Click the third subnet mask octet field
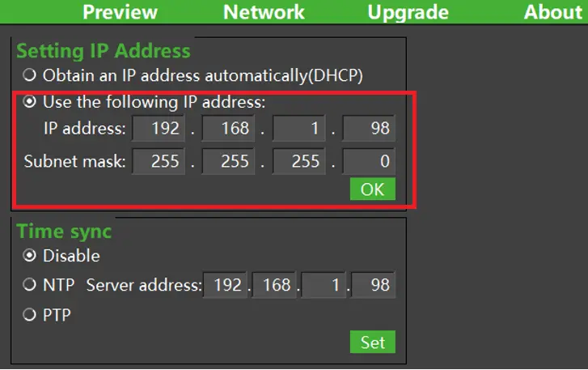This screenshot has height=370, width=588. pyautogui.click(x=298, y=161)
